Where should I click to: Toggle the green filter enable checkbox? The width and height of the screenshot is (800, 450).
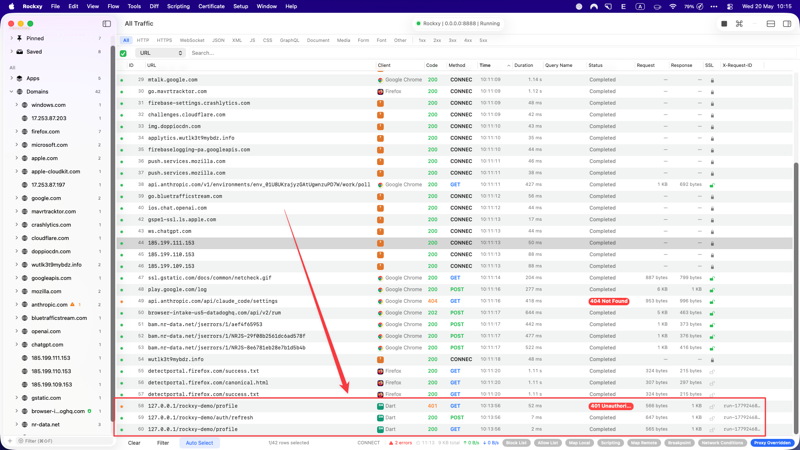point(123,53)
